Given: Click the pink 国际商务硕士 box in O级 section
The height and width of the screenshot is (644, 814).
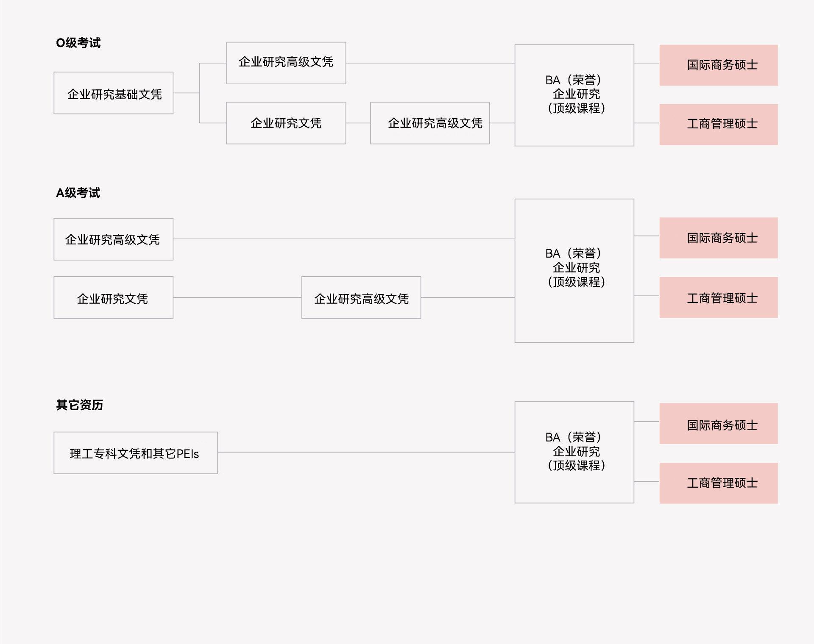Looking at the screenshot, I should click(x=719, y=65).
